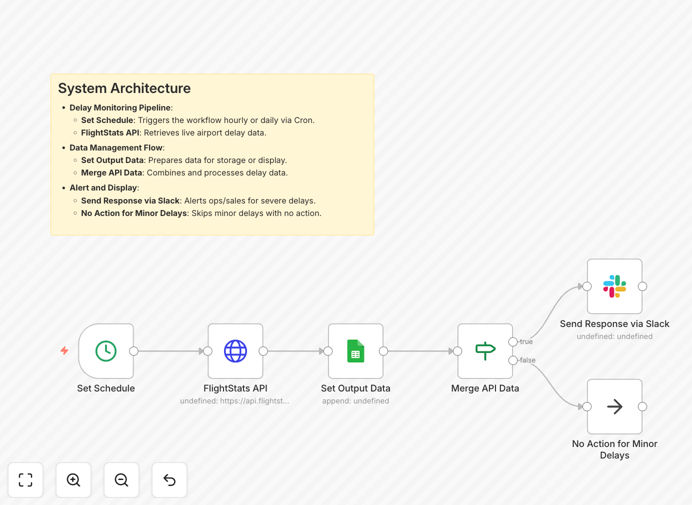Click the Set Output Data node label
The height and width of the screenshot is (505, 692).
356,388
